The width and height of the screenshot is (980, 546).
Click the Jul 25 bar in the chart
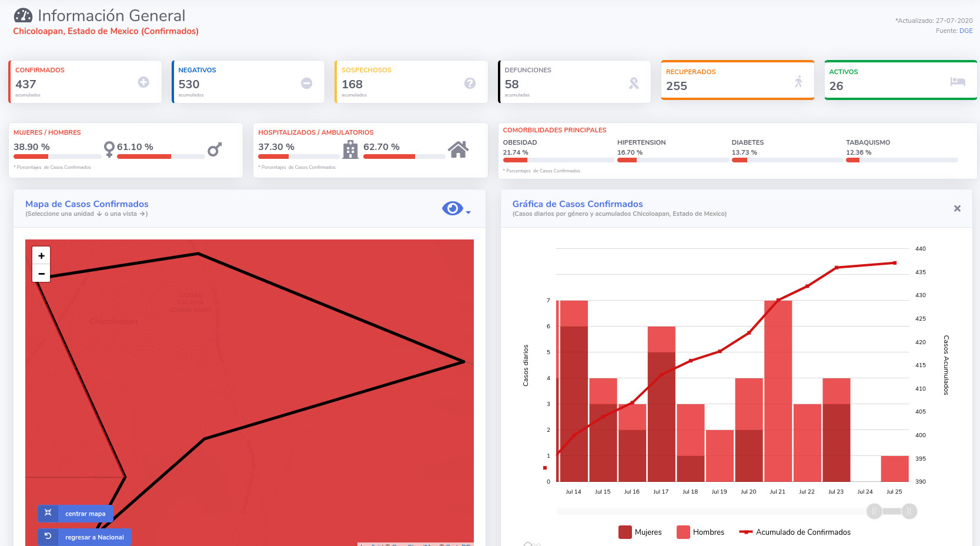point(895,469)
